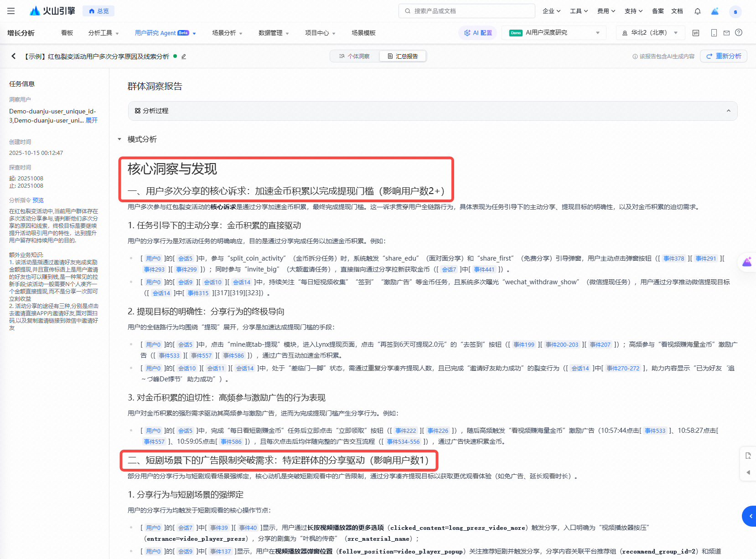Open the 事件441 reference link

484,269
